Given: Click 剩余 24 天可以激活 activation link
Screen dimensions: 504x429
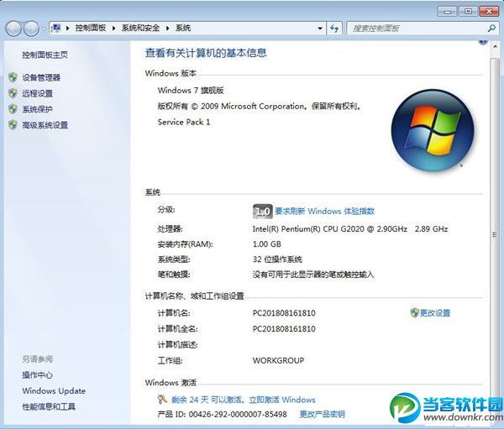Looking at the screenshot, I should point(243,400).
